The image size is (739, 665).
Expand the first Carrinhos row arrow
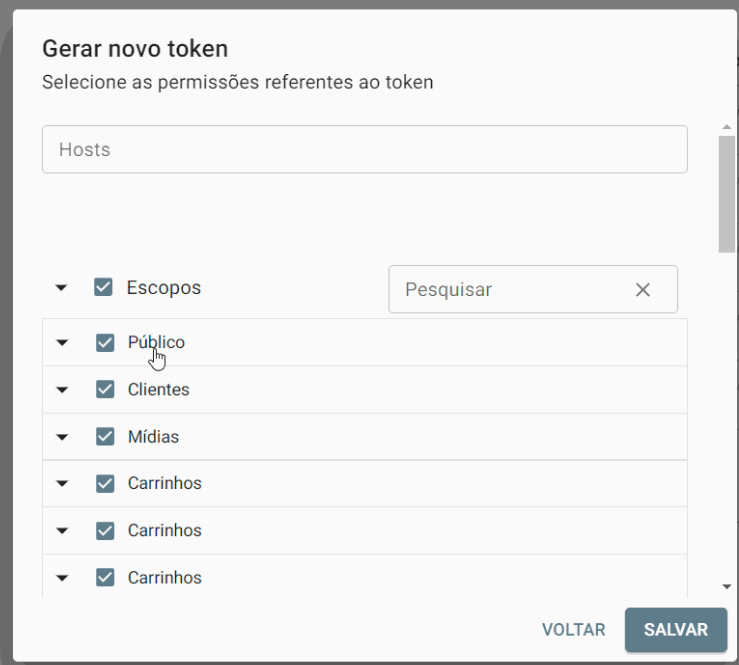[62, 484]
